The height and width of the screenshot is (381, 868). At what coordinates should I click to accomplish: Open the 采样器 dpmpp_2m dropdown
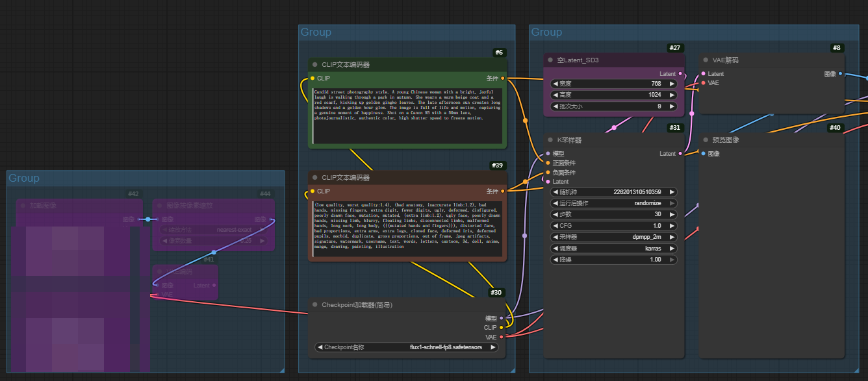[x=613, y=237]
